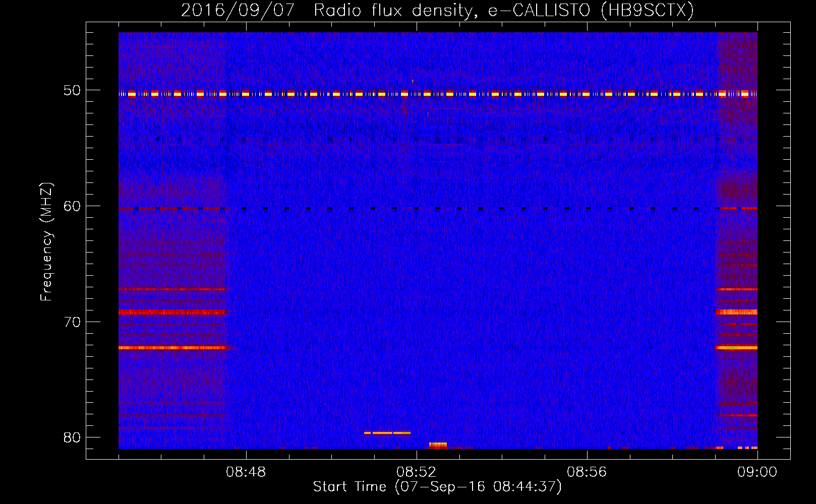Click the 08:48 time tick label
Screen dimensions: 816x504
(246, 472)
